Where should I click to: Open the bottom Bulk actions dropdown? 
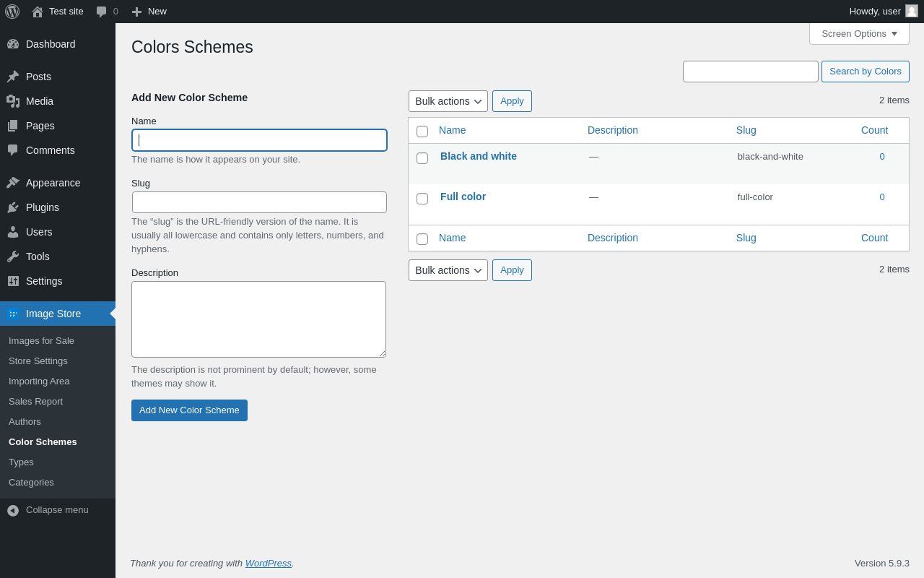click(448, 270)
